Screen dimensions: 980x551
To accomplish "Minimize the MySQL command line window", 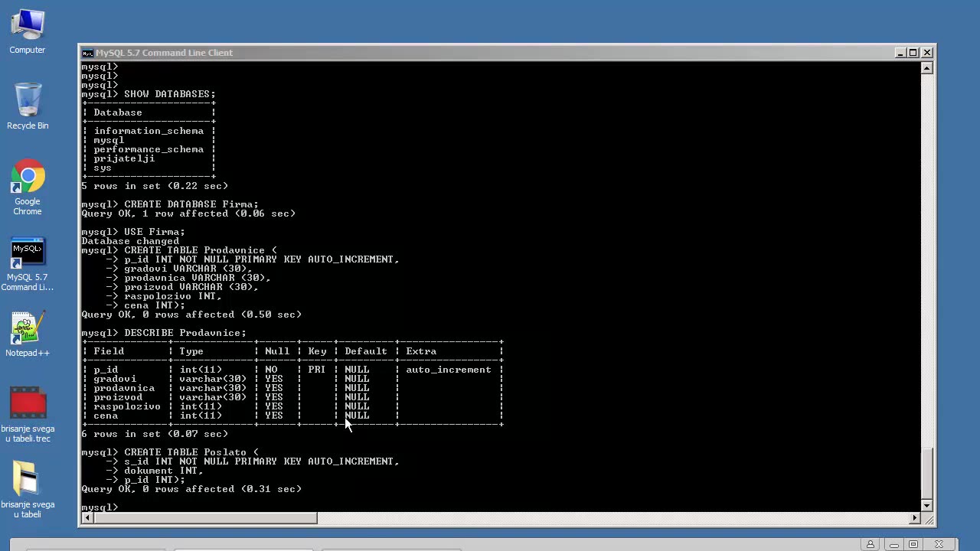I will pos(900,53).
